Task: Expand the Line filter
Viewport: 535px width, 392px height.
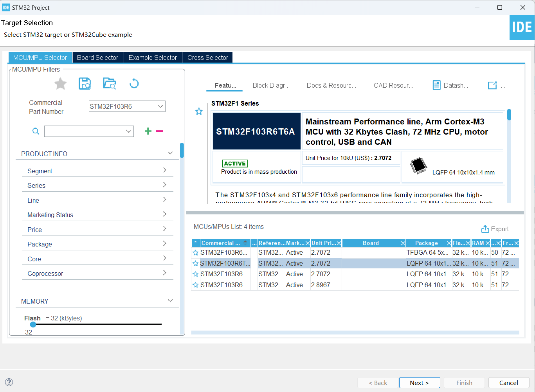Action: [x=165, y=199]
